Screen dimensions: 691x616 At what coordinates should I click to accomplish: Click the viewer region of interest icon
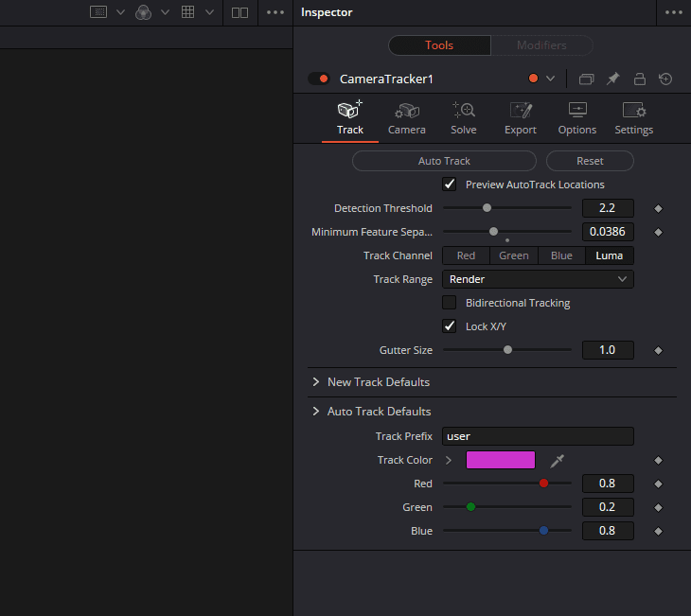click(x=98, y=12)
